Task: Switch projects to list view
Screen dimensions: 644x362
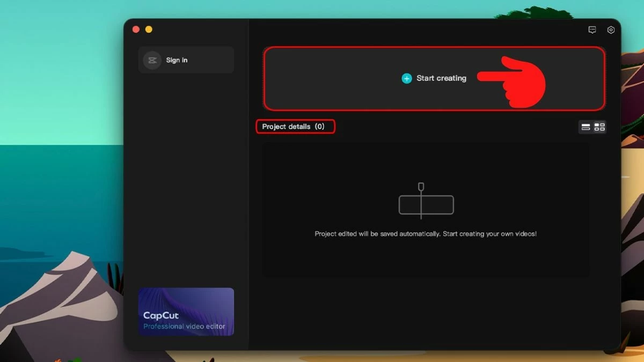Action: [586, 127]
